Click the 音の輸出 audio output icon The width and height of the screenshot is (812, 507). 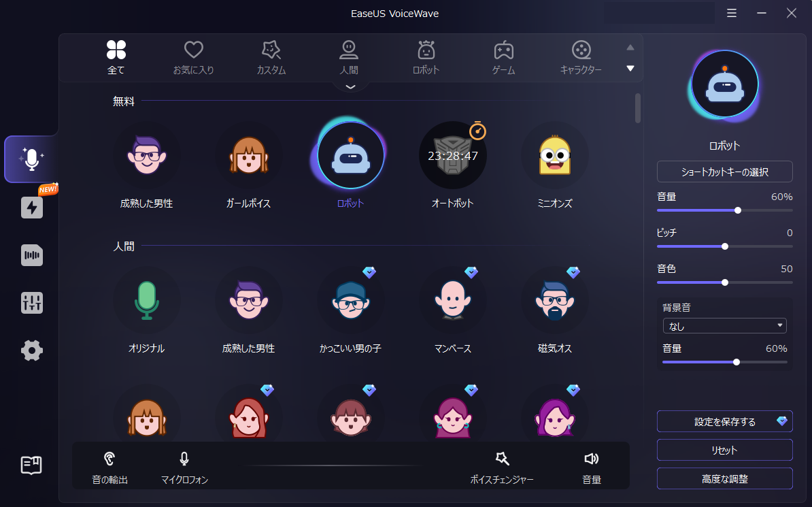(109, 459)
